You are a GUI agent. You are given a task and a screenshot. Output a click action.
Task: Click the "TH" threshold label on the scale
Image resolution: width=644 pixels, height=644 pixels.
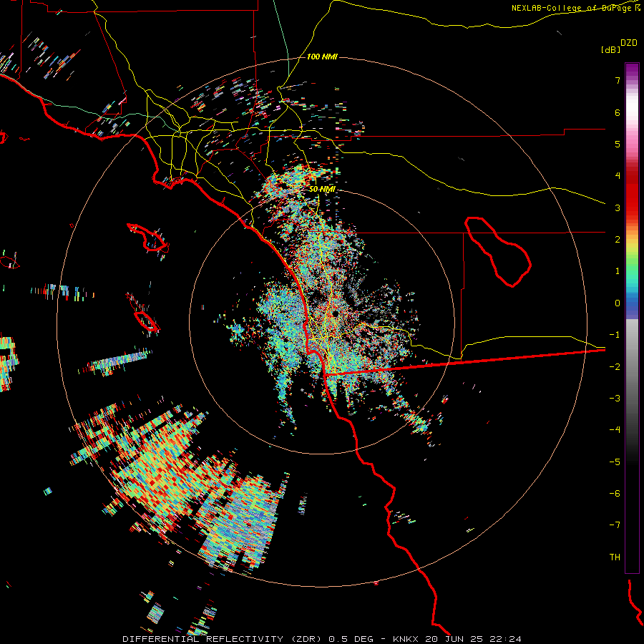pyautogui.click(x=615, y=557)
